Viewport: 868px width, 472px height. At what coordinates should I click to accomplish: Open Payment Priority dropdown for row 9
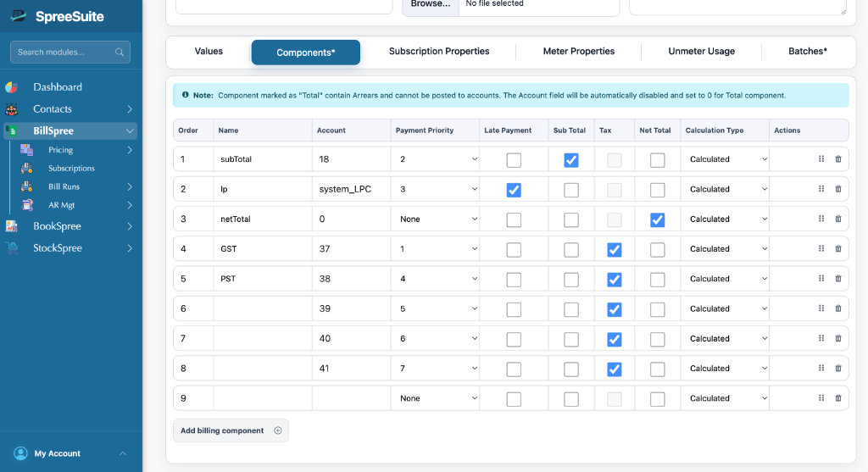click(435, 398)
